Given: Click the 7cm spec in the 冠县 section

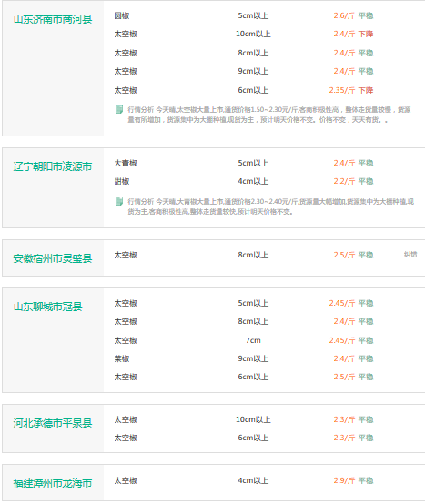Looking at the screenshot, I should 253,340.
